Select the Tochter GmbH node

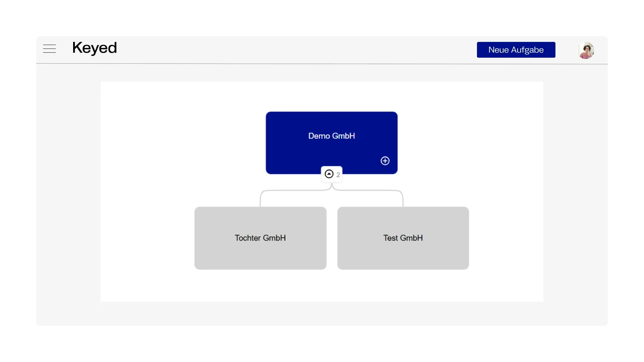(x=260, y=255)
